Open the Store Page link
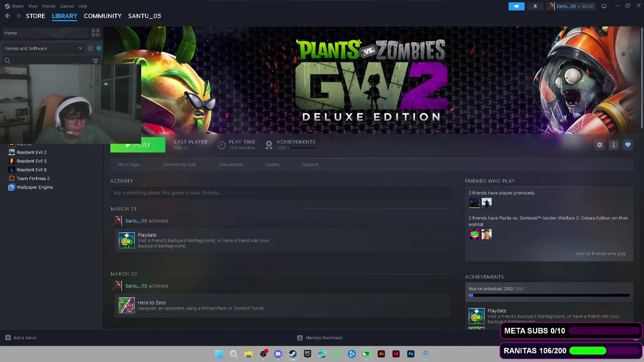The image size is (644, 362). 128,164
